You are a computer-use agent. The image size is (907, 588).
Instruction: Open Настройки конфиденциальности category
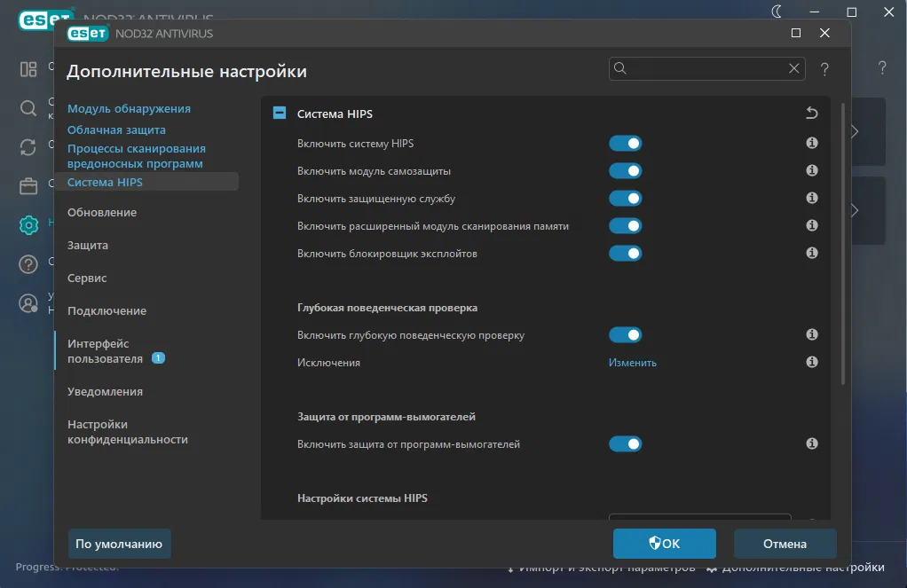[x=127, y=432]
